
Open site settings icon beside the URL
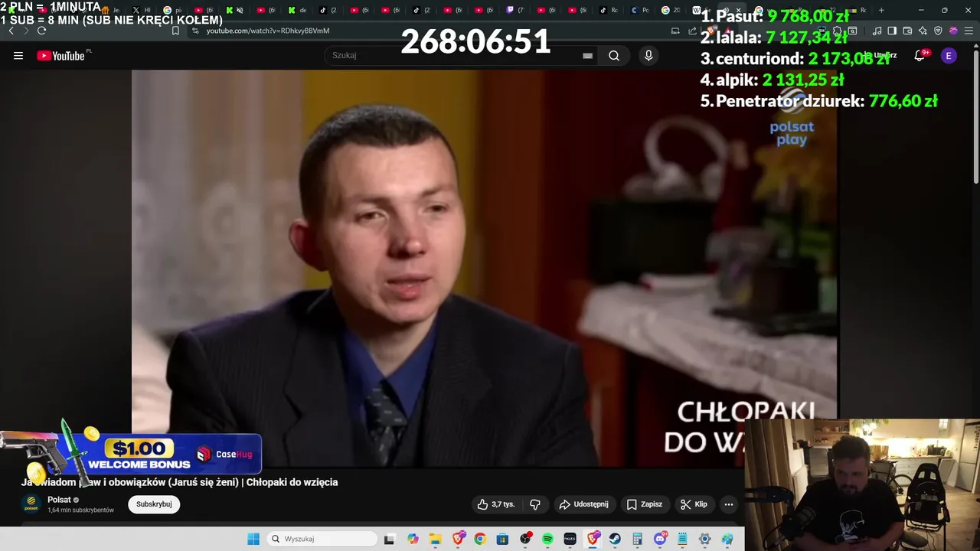click(195, 31)
